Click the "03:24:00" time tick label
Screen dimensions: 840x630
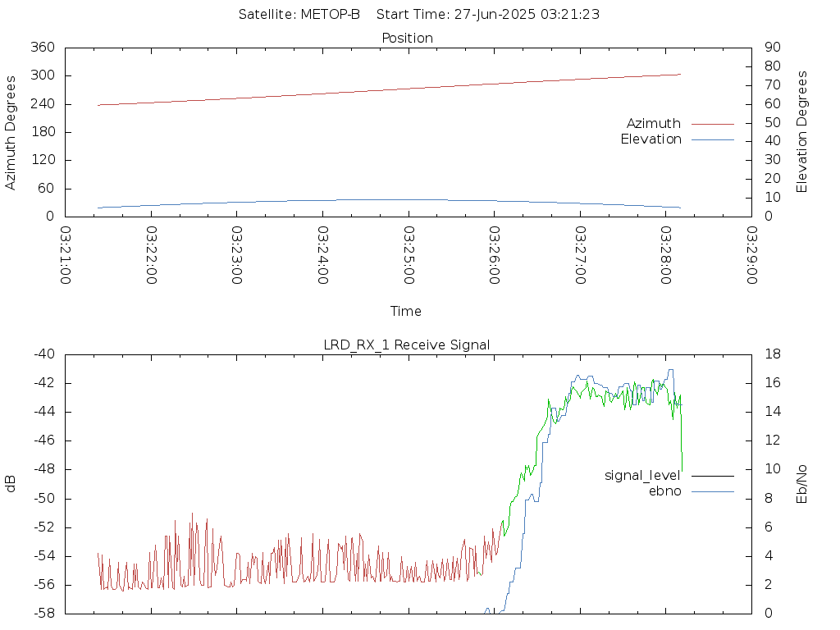pos(322,255)
